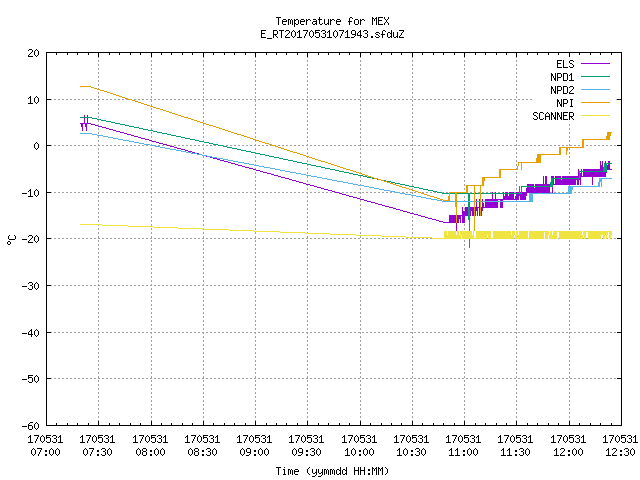The width and height of the screenshot is (640, 480).
Task: Click the x-axis tick label 170531 09:30
Action: 307,446
